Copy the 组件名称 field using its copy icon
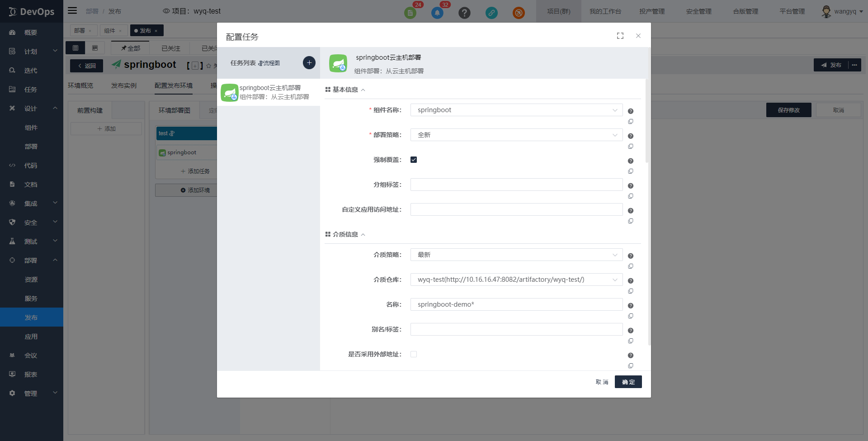Screen dimensions: 868x441 [631, 121]
